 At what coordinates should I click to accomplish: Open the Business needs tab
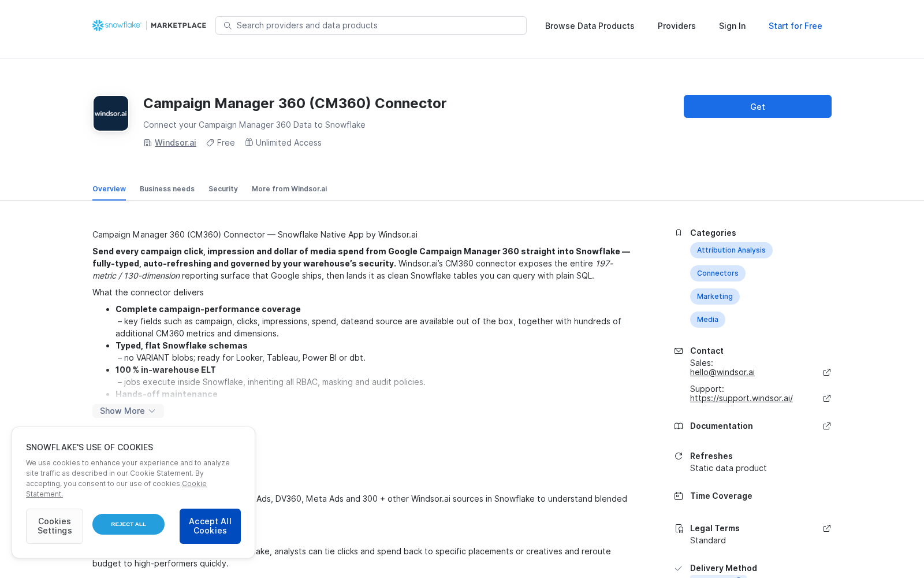pos(167,189)
